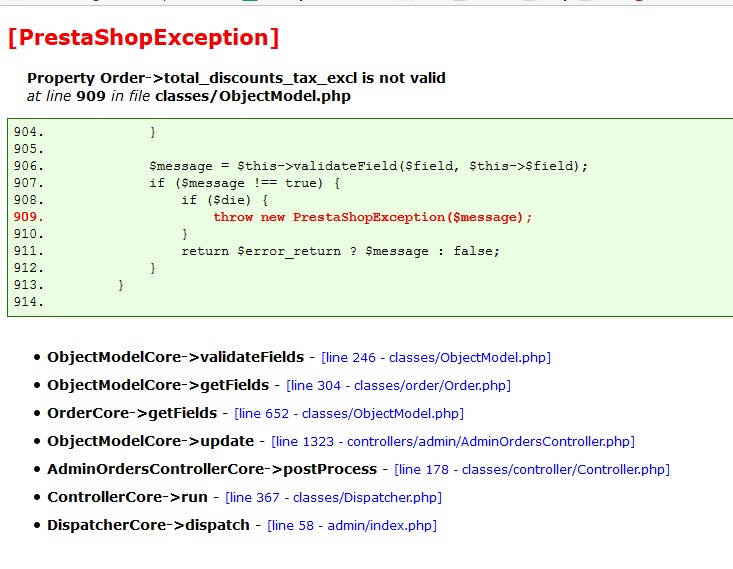The image size is (733, 569).
Task: Open line 304 classes/order/Order.php trace link
Action: point(398,386)
